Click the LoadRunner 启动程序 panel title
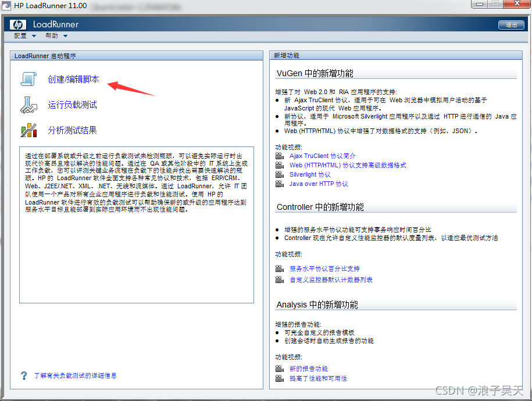The image size is (532, 401). point(45,56)
